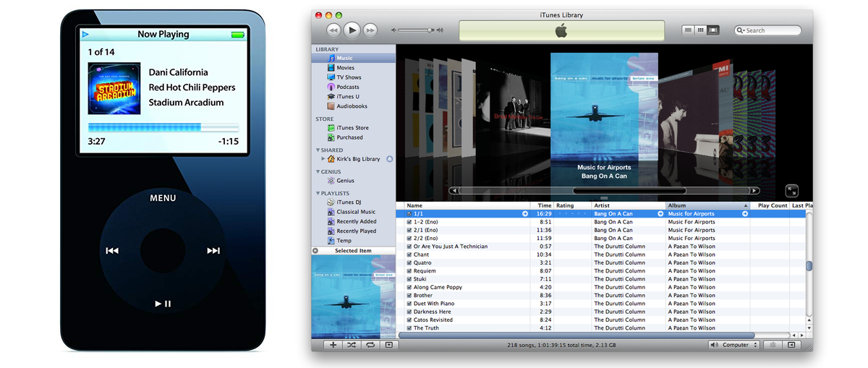Open Movies in the iTunes sidebar
The height and width of the screenshot is (368, 868).
click(x=354, y=67)
